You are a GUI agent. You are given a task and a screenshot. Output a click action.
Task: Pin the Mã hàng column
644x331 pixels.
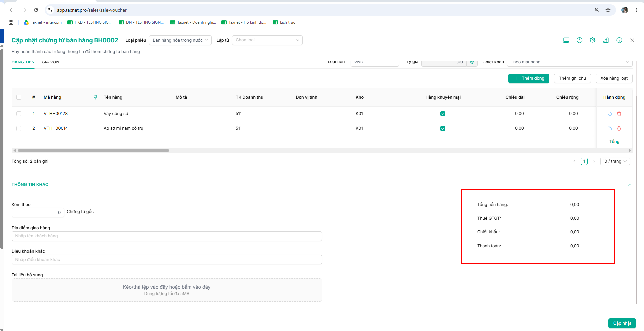[x=96, y=97]
